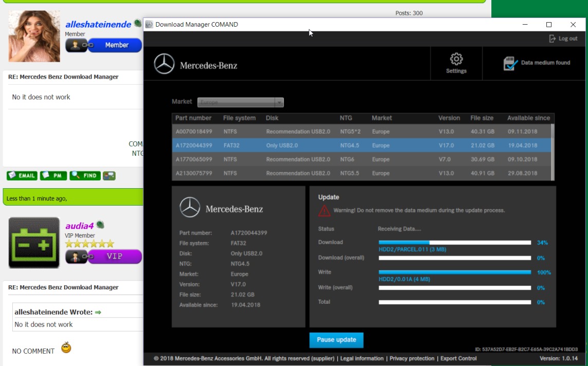This screenshot has height=366, width=588.
Task: Click alleshateinende Member badge
Action: pyautogui.click(x=103, y=45)
